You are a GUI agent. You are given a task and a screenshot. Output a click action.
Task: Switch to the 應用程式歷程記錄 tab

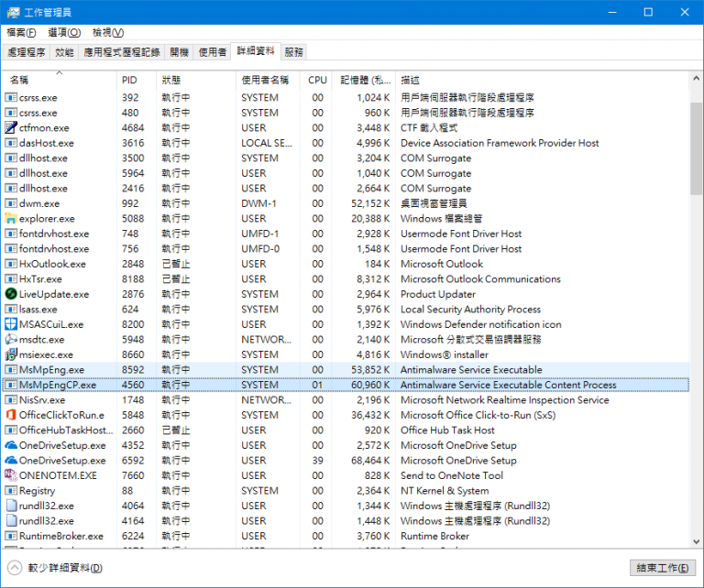point(122,52)
